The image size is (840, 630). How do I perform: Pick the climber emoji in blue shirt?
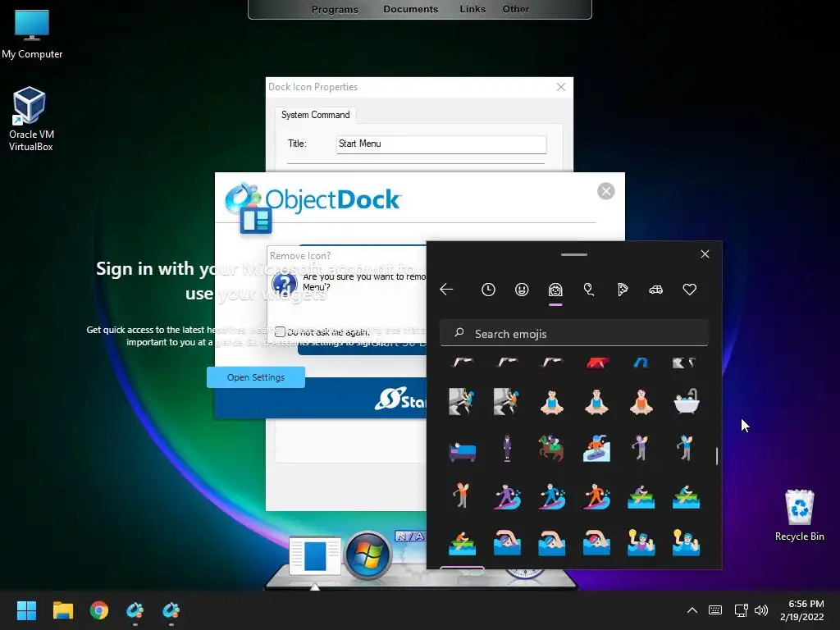pyautogui.click(x=462, y=402)
